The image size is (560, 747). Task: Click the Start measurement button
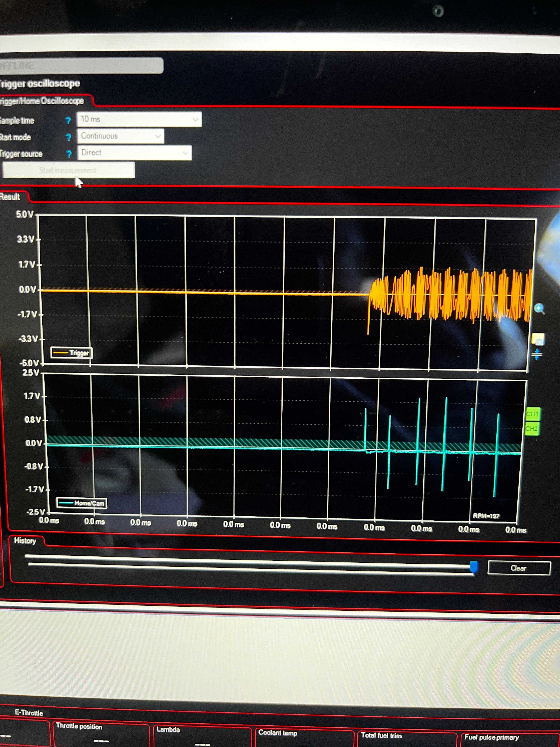point(69,170)
